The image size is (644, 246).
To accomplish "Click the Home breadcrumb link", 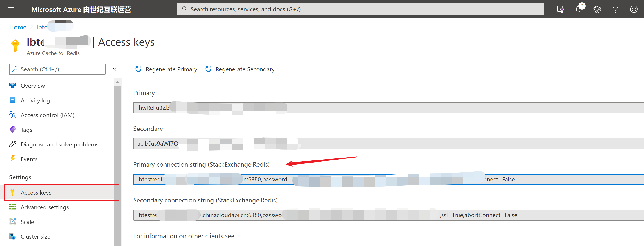I will pyautogui.click(x=18, y=27).
